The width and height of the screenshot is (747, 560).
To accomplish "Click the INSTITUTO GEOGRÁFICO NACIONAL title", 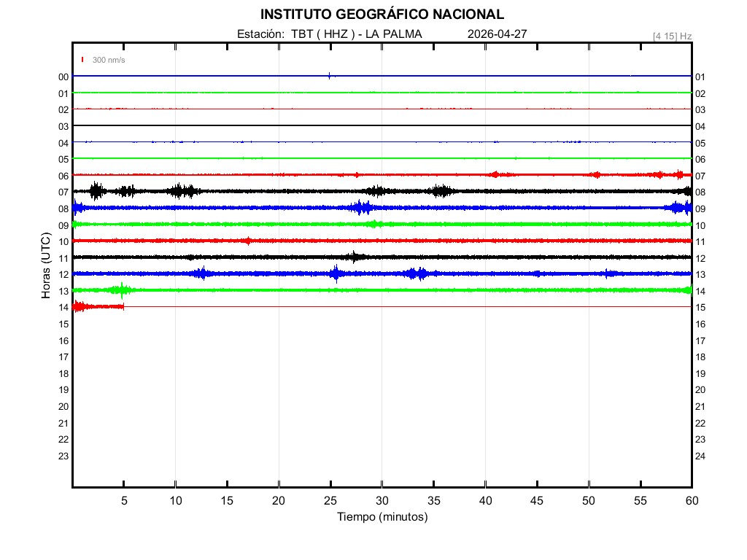I will pos(382,15).
